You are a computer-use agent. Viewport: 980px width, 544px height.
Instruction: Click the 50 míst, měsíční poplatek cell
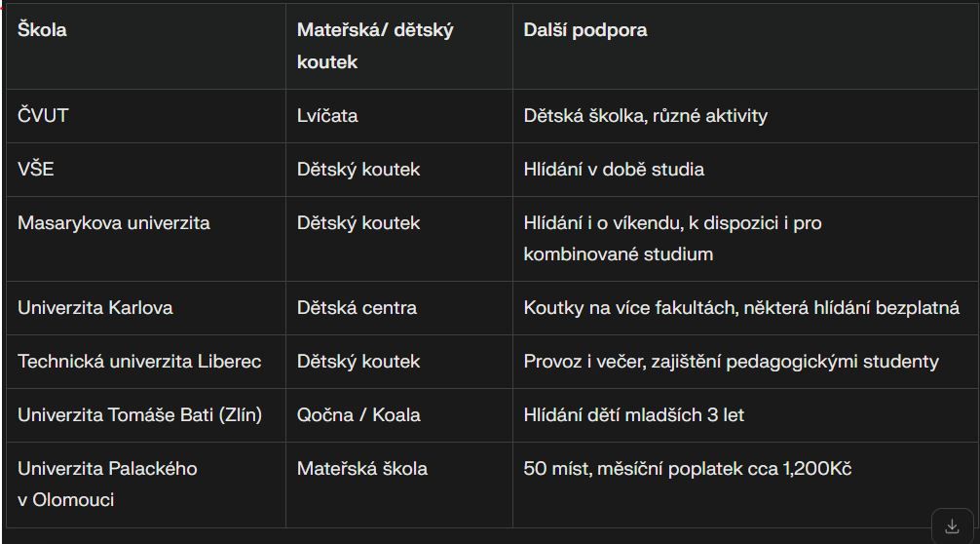745,485
